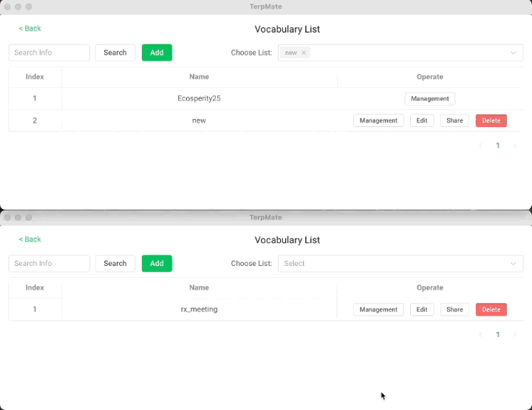The width and height of the screenshot is (532, 410).
Task: Click Name header in bottom window table
Action: [199, 287]
